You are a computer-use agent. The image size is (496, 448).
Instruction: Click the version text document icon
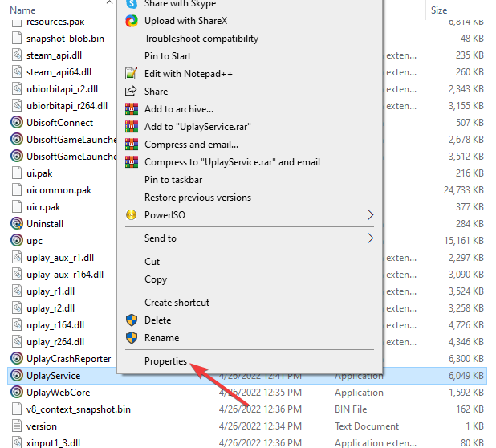17,426
